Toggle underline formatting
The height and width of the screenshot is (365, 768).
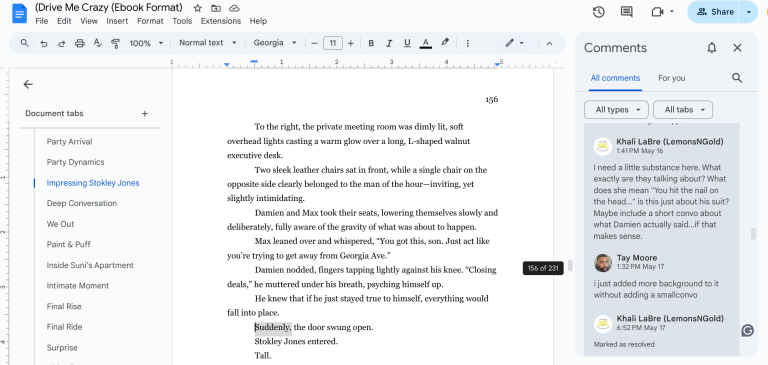tap(407, 43)
